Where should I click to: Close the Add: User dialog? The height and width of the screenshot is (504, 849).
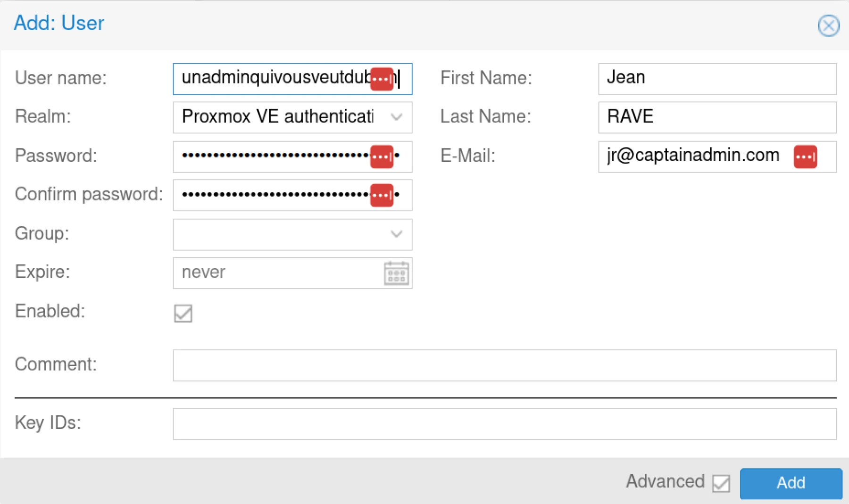(829, 25)
